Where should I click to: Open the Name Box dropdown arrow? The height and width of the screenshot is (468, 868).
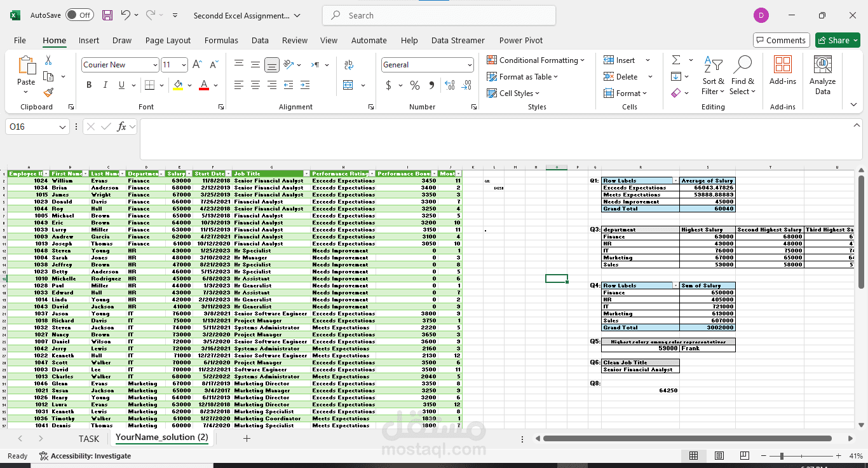pos(62,127)
